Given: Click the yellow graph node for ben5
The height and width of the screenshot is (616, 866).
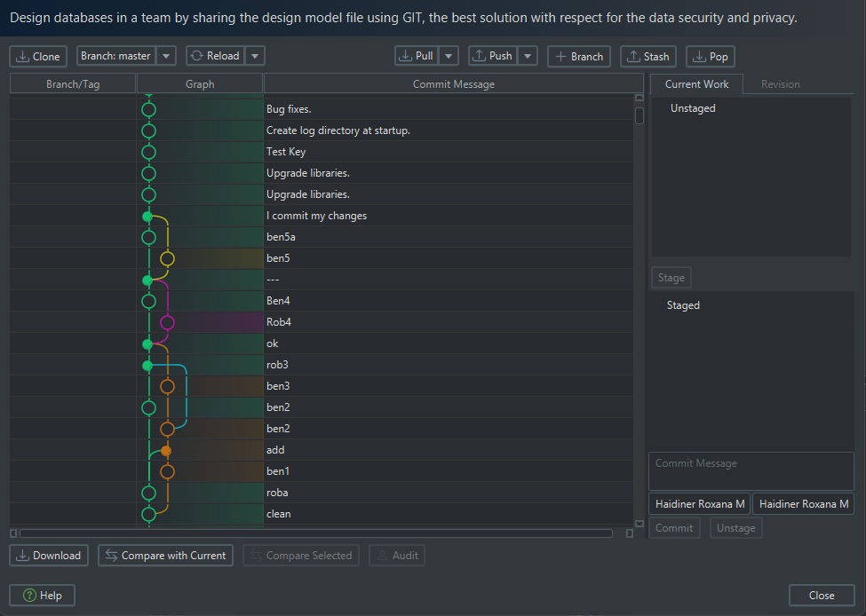Looking at the screenshot, I should coord(167,258).
